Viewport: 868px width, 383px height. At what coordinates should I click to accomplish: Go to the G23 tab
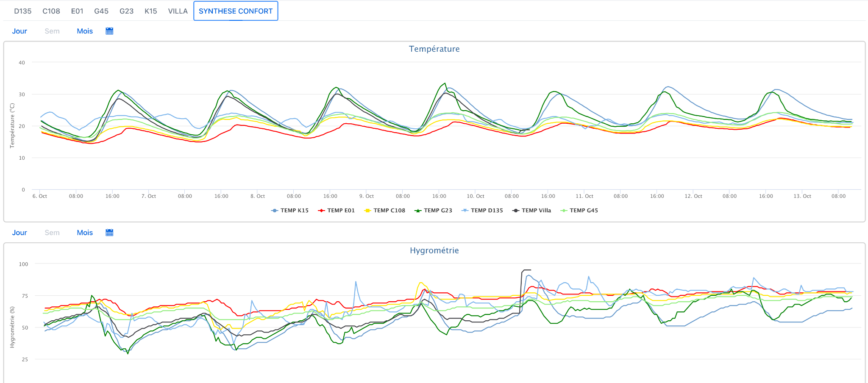point(127,11)
